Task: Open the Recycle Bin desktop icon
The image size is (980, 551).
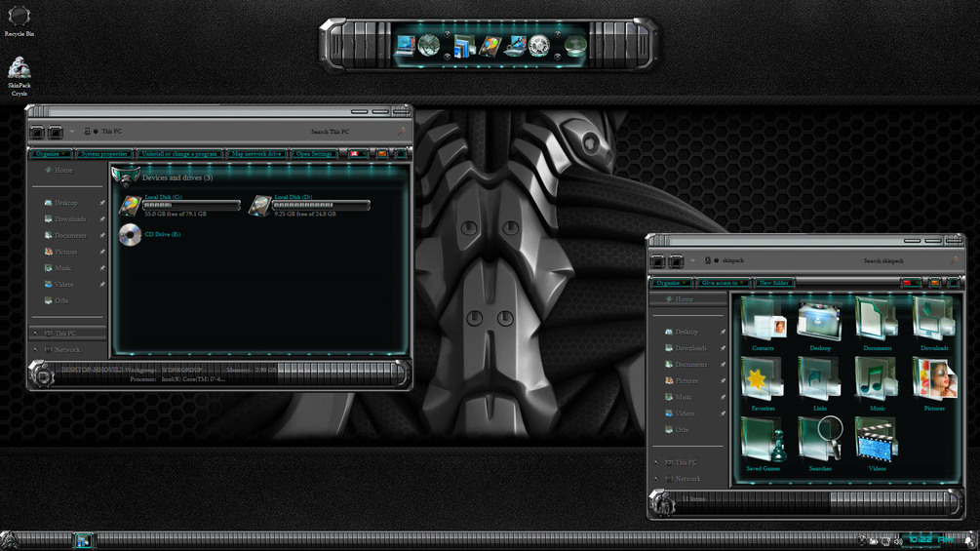Action: 19,20
